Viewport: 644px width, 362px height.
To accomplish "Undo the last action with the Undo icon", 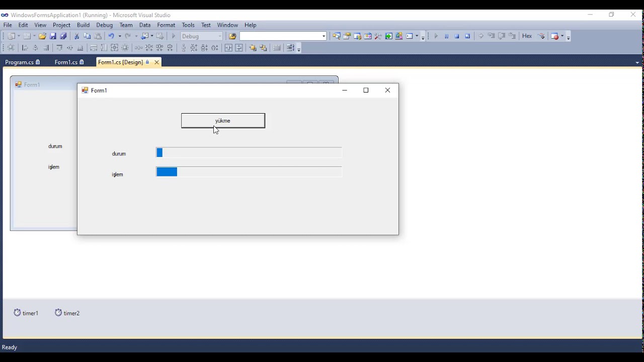I will [112, 36].
